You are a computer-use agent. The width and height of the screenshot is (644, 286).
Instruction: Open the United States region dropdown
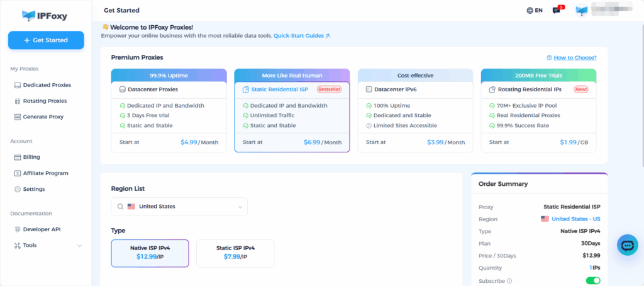click(179, 207)
